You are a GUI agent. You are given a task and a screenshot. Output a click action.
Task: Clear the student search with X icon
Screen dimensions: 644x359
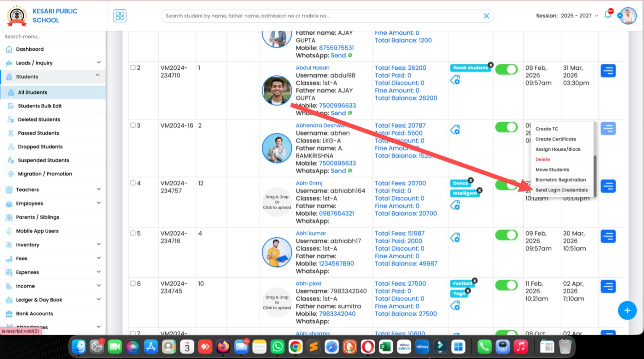pyautogui.click(x=486, y=16)
